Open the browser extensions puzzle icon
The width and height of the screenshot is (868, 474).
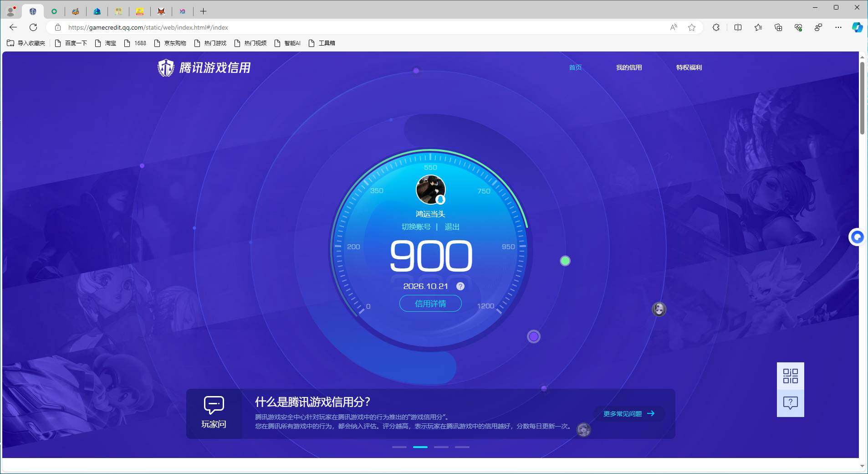(x=716, y=27)
